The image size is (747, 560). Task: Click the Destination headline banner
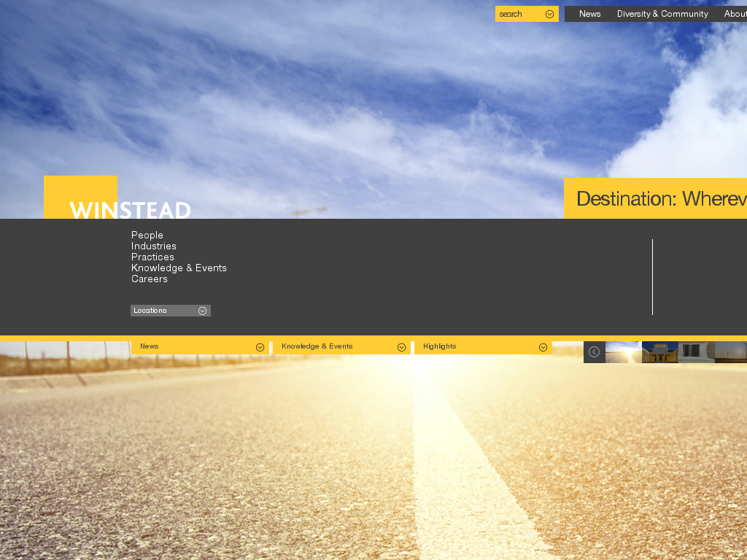pos(656,198)
